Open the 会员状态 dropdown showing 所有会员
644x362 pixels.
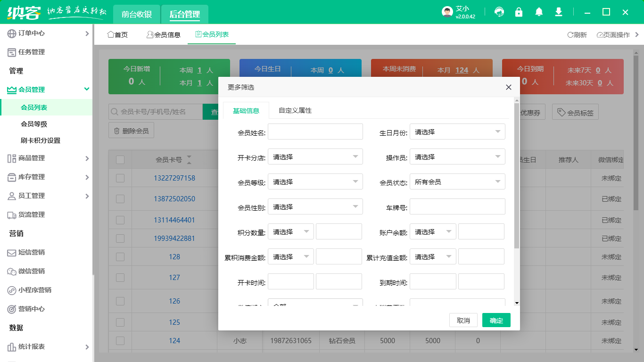pyautogui.click(x=457, y=182)
